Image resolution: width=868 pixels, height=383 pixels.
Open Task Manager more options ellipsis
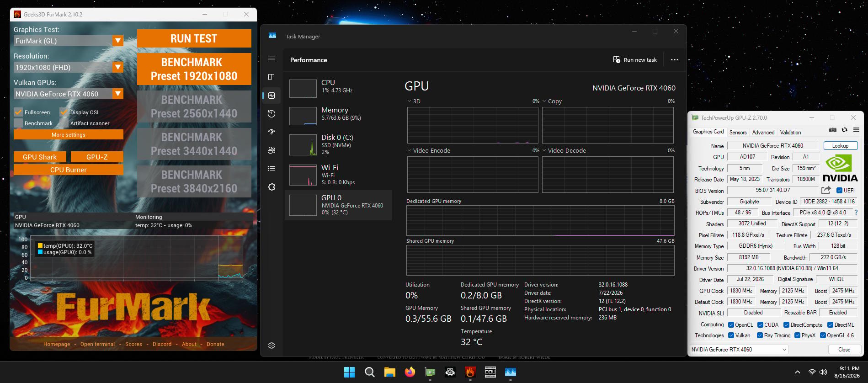point(675,60)
